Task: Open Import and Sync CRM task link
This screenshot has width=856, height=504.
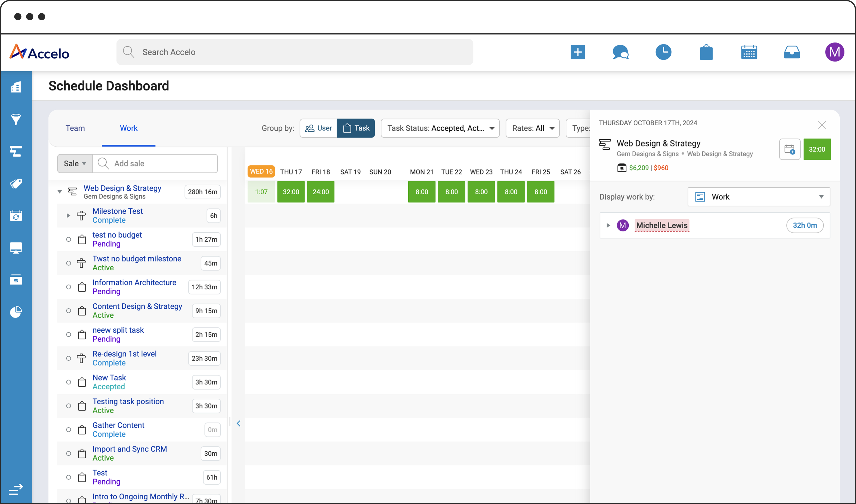Action: 129,449
